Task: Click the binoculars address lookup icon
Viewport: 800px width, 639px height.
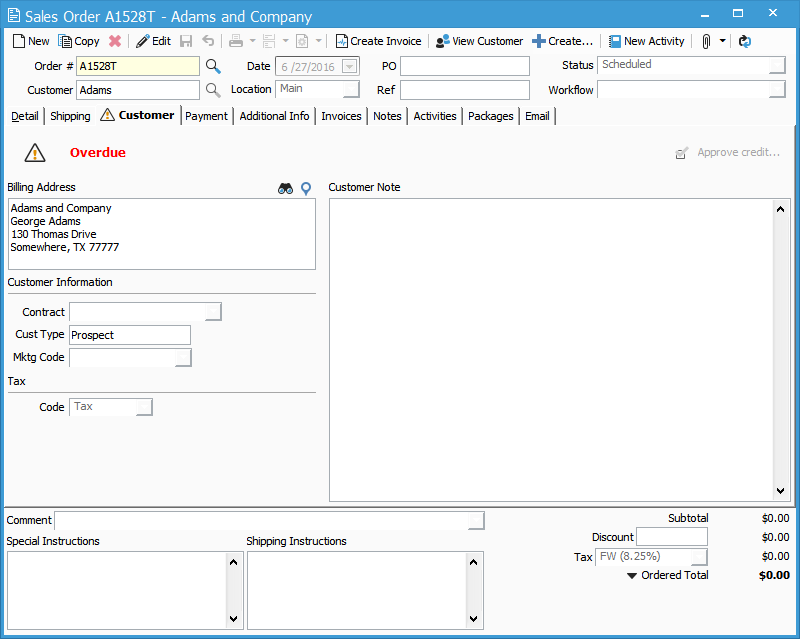Action: pos(285,188)
